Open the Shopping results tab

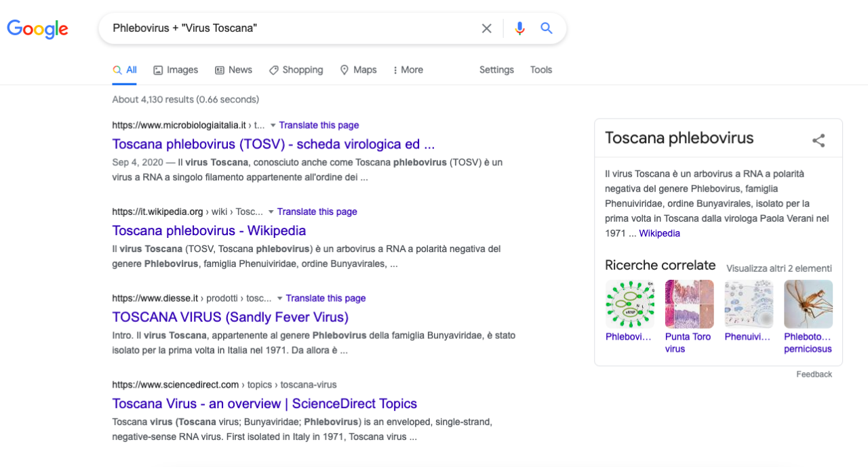[x=296, y=70]
